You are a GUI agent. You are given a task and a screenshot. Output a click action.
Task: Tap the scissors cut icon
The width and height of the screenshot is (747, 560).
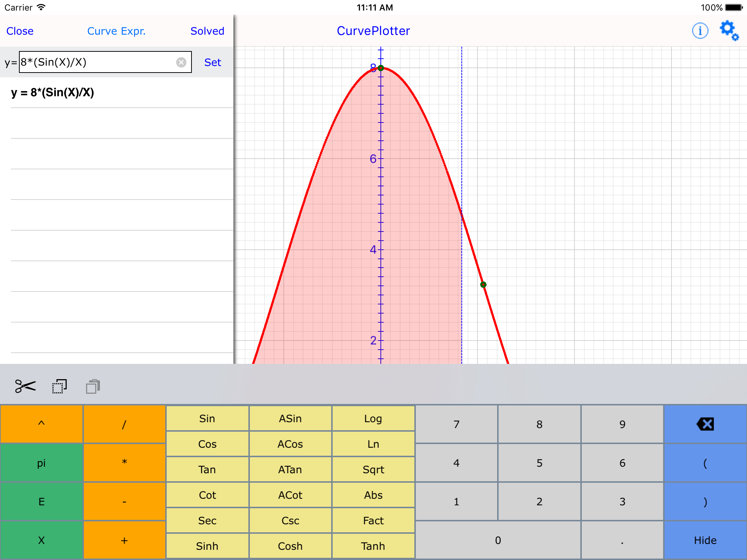click(x=26, y=386)
